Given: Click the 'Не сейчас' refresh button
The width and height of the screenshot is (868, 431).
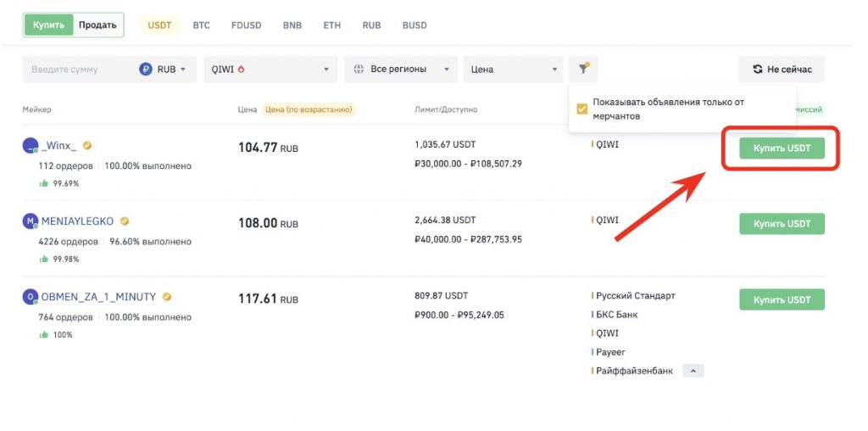Looking at the screenshot, I should [782, 70].
